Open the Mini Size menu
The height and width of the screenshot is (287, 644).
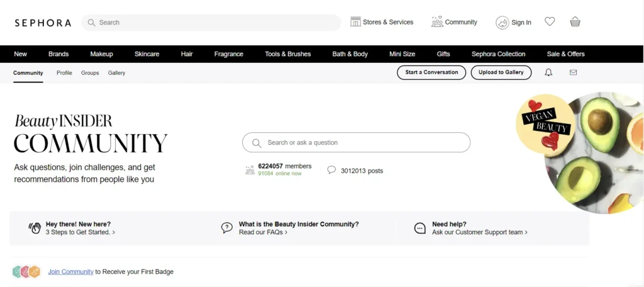click(402, 54)
